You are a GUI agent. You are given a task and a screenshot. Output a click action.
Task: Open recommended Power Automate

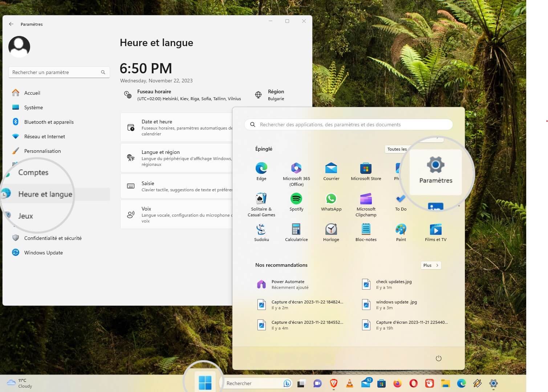[283, 285]
